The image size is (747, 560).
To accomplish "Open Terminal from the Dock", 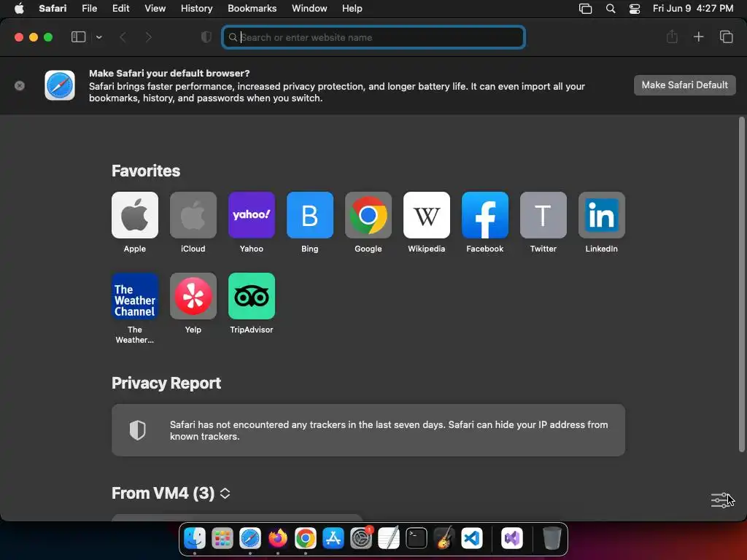I will (x=417, y=539).
